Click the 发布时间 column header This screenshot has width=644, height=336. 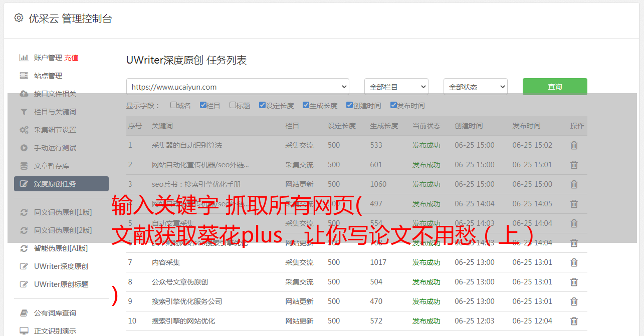tap(526, 126)
